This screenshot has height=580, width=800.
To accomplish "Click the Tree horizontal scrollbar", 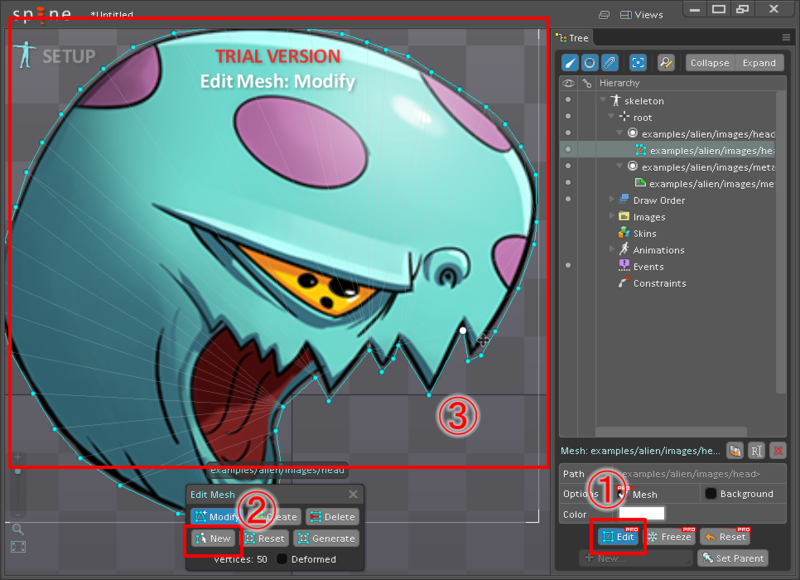I will click(x=671, y=432).
